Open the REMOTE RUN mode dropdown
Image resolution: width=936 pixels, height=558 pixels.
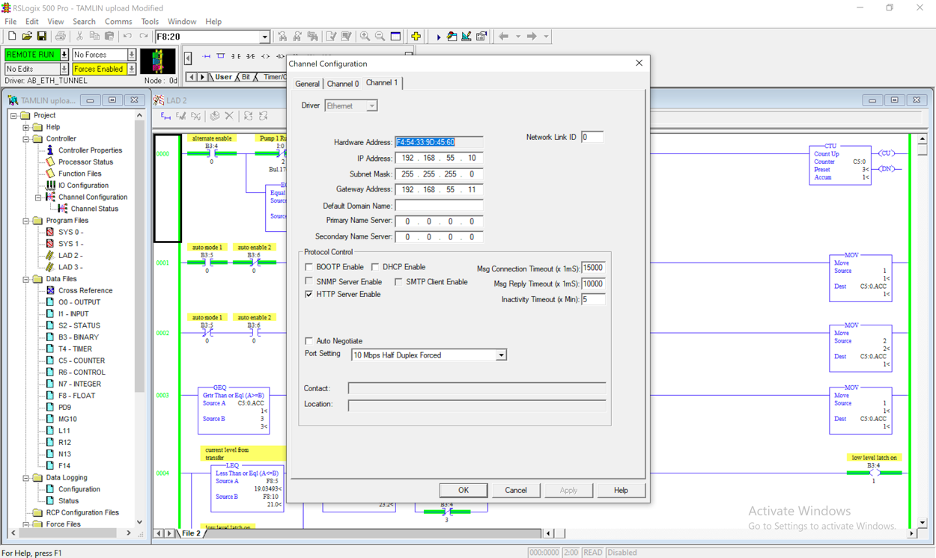[x=64, y=54]
